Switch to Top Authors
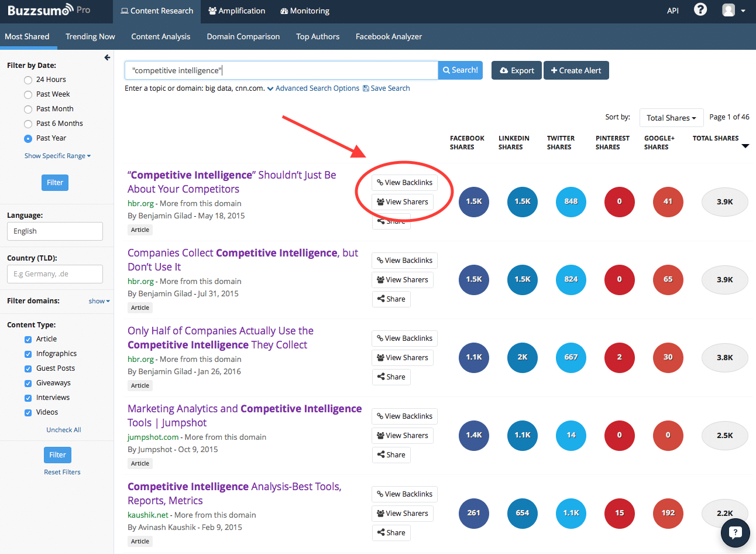 click(318, 36)
